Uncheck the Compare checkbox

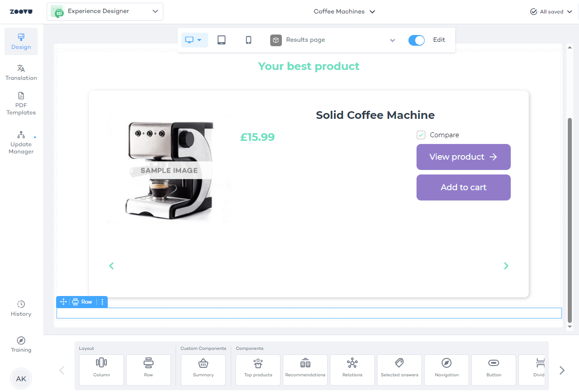[421, 135]
